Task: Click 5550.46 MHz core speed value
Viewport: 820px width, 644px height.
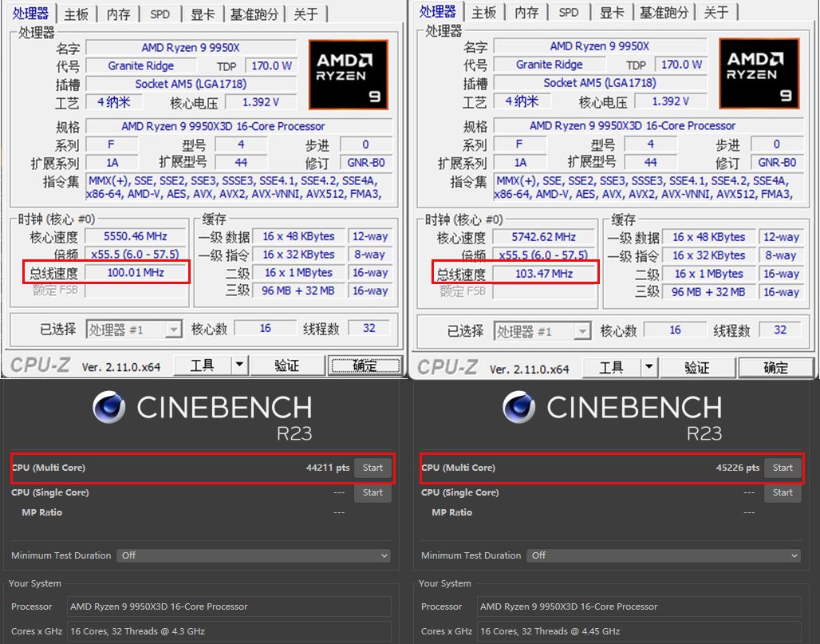Action: [135, 236]
